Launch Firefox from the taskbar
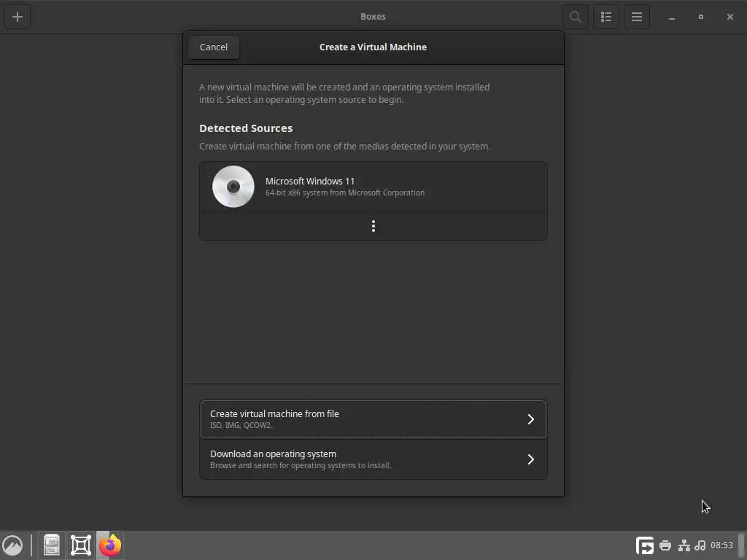Viewport: 747px width, 560px height. pyautogui.click(x=110, y=545)
